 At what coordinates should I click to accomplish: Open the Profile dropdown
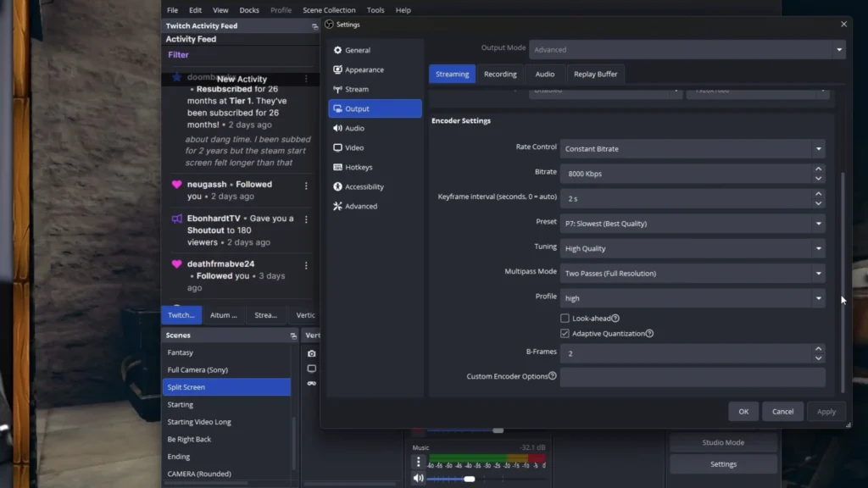click(693, 298)
